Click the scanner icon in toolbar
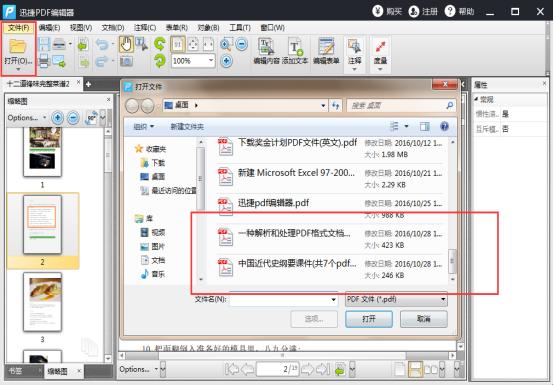 (x=59, y=44)
